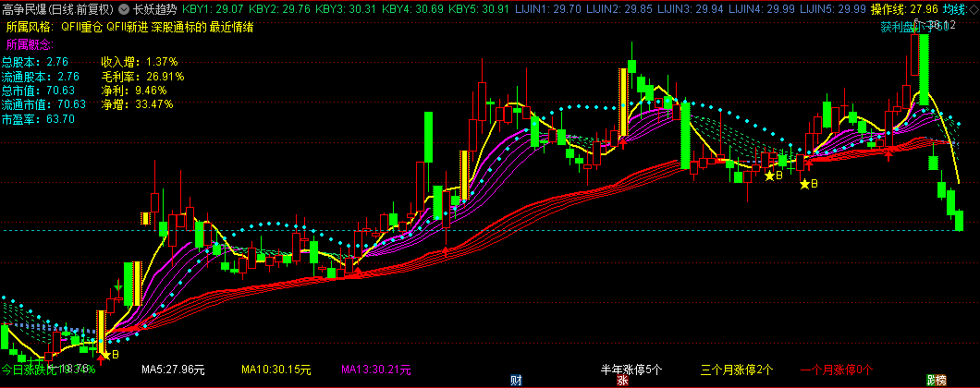
Task: Open the 涨 limit-up event marker
Action: pyautogui.click(x=622, y=380)
